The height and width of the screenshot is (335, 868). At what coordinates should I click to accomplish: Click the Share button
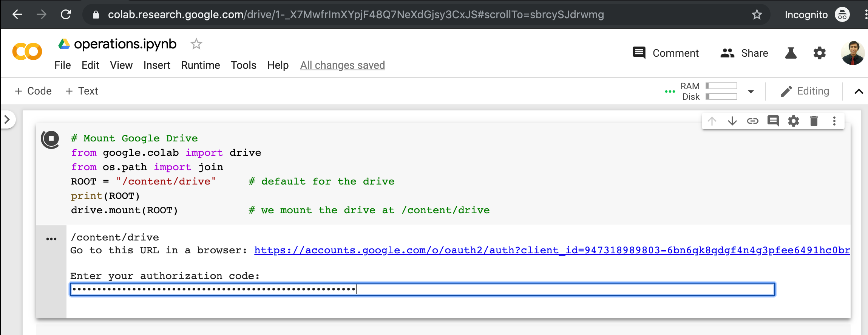(x=744, y=53)
